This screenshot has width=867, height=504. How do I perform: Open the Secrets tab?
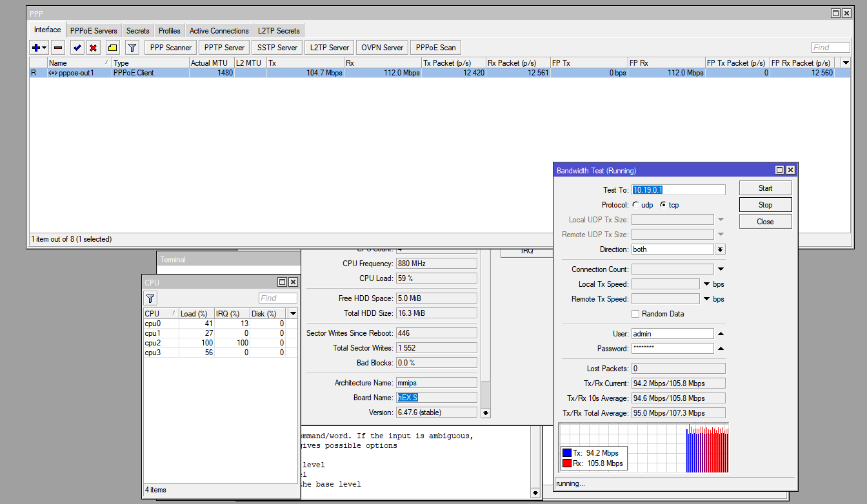point(138,31)
